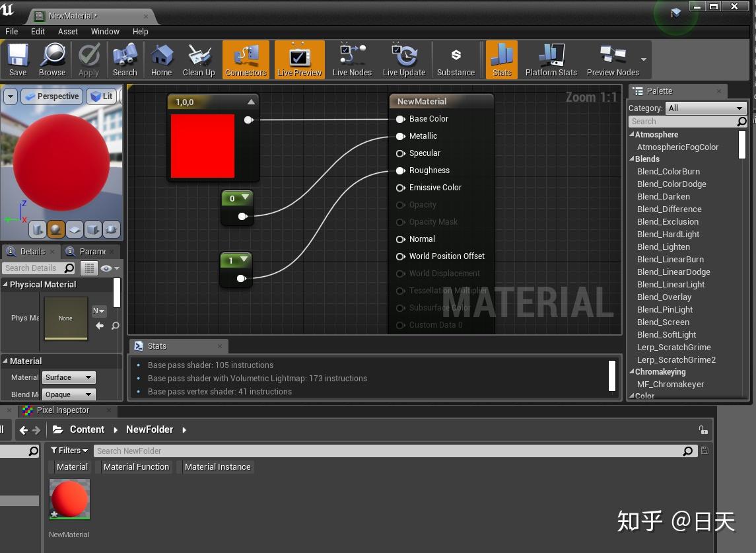Open the Asset menu
The width and height of the screenshot is (756, 553).
pos(68,31)
